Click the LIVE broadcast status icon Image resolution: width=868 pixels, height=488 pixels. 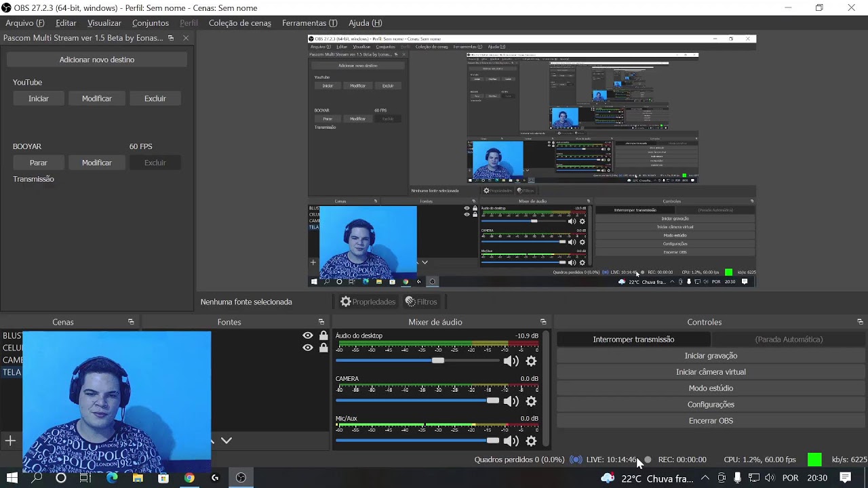point(576,460)
